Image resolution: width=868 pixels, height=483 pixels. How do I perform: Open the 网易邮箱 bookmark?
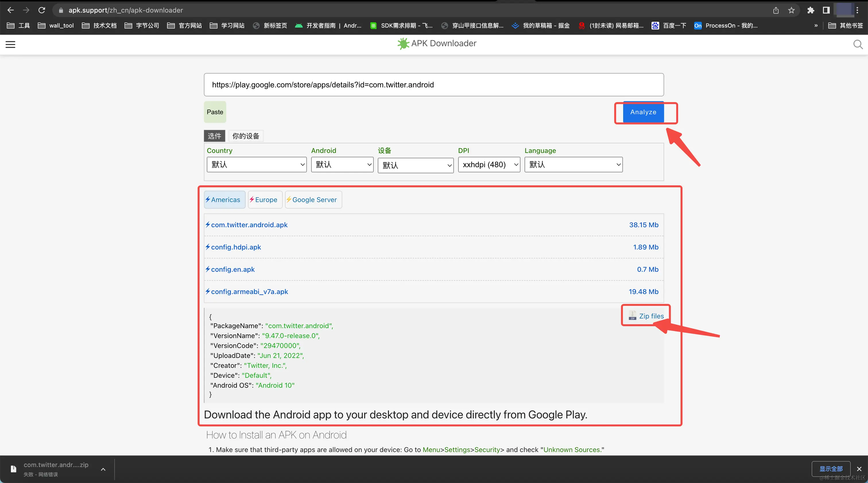[x=611, y=26]
